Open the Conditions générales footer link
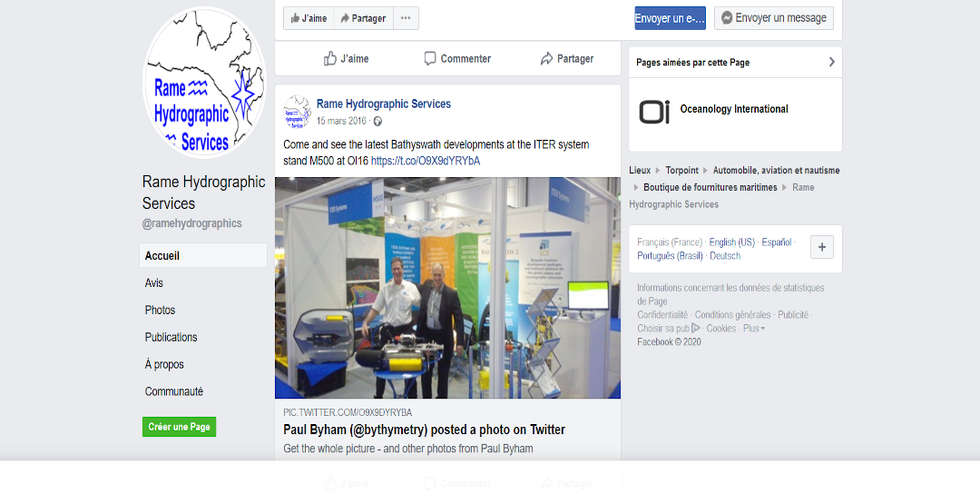Screen dimensions: 980x494 (732, 314)
